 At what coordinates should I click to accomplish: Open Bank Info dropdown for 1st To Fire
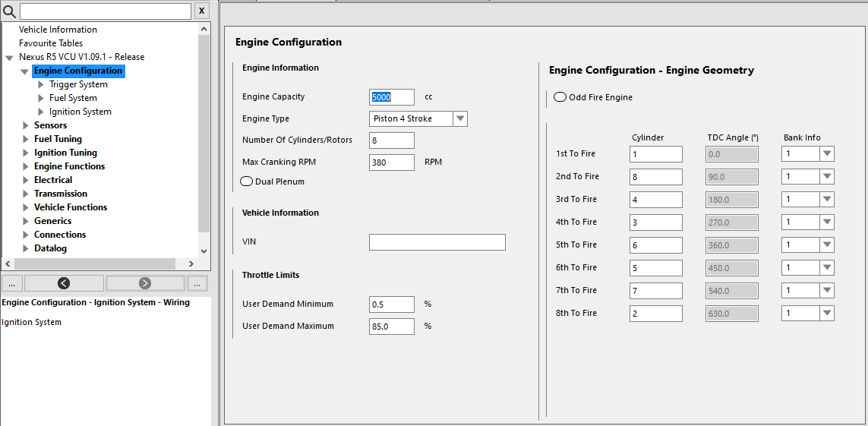827,154
